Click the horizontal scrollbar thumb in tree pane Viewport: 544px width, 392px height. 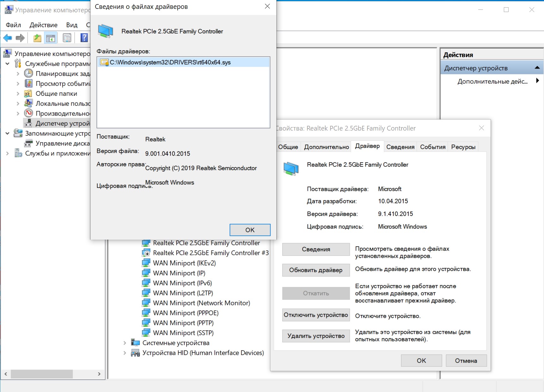[x=42, y=374]
